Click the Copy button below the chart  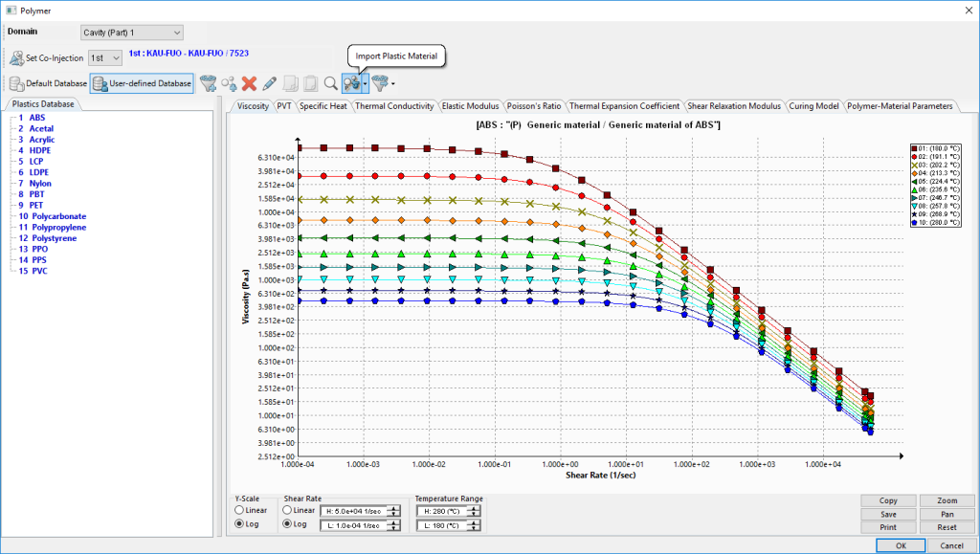point(886,500)
